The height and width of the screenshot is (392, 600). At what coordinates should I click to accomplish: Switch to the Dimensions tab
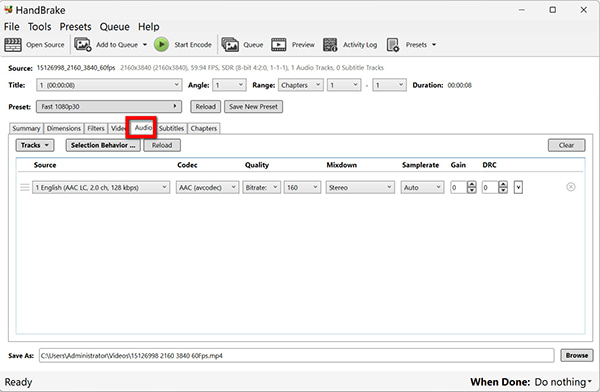(64, 128)
